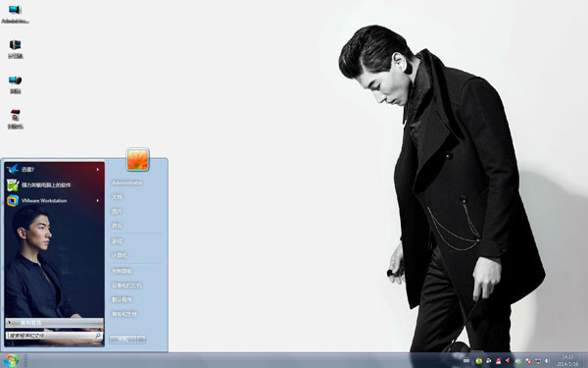Screen dimensions: 588x368
Task: Click the Shut down button
Action: point(123,340)
